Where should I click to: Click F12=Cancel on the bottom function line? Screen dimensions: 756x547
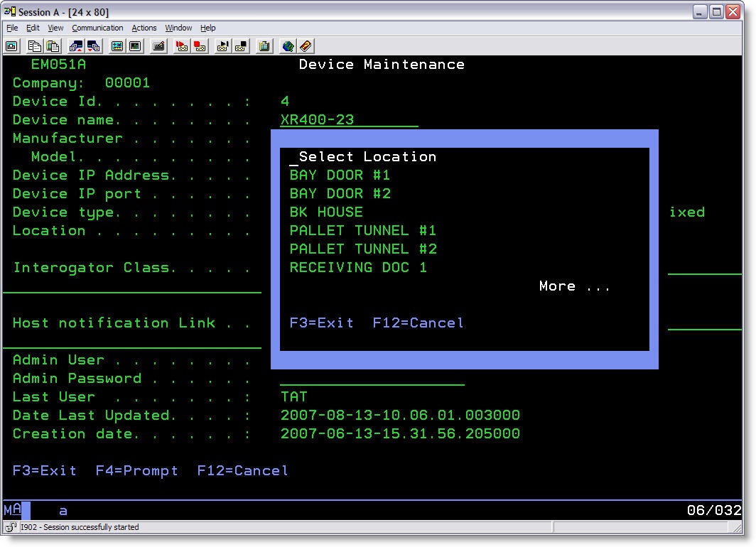[242, 470]
